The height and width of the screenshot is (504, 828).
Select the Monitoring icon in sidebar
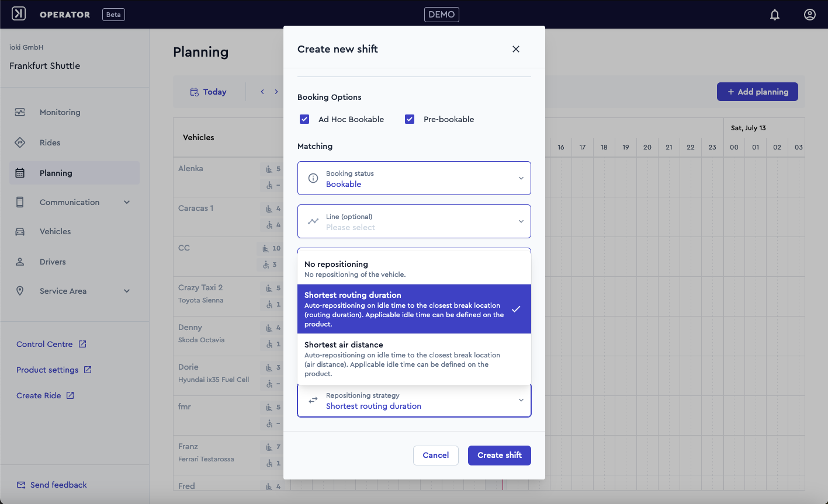(20, 112)
